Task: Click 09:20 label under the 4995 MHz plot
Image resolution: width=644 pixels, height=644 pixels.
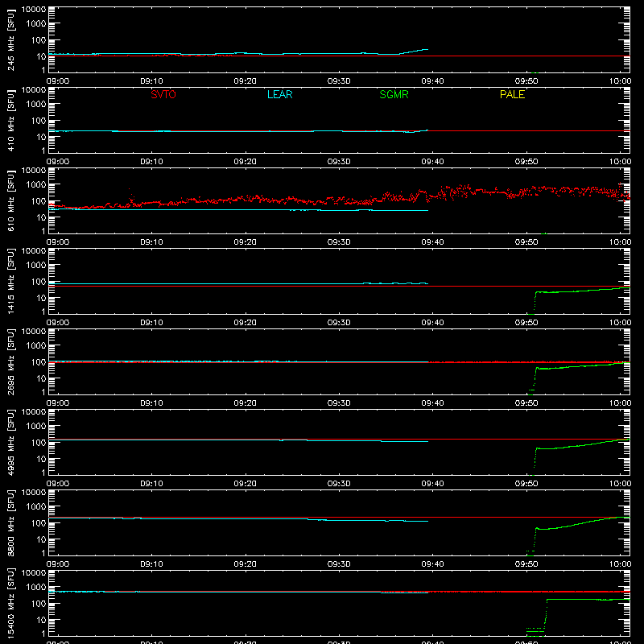Action: (246, 484)
